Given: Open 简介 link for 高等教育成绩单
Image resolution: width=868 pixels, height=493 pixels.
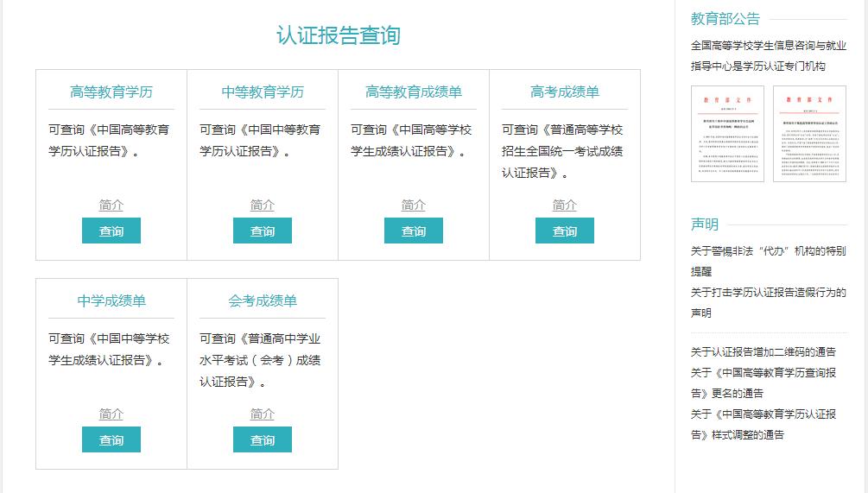Looking at the screenshot, I should pos(414,205).
